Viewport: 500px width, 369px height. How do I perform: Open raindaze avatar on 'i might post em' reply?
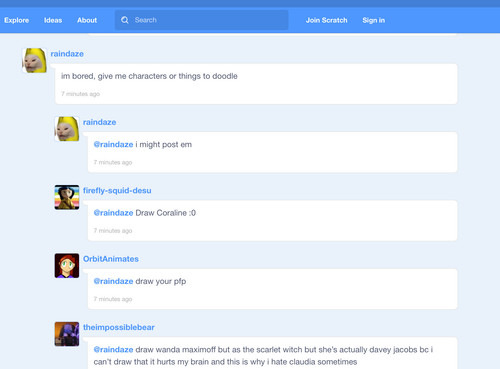click(x=67, y=129)
